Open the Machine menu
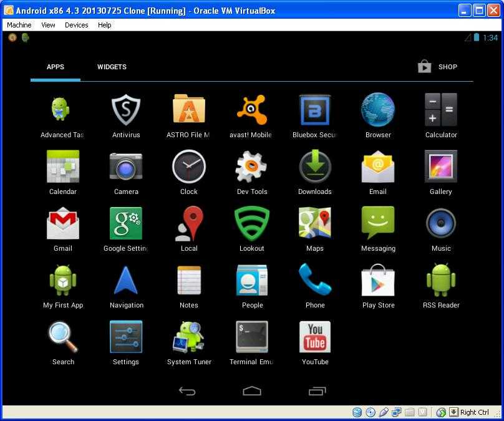This screenshot has height=421, width=504. click(x=19, y=25)
